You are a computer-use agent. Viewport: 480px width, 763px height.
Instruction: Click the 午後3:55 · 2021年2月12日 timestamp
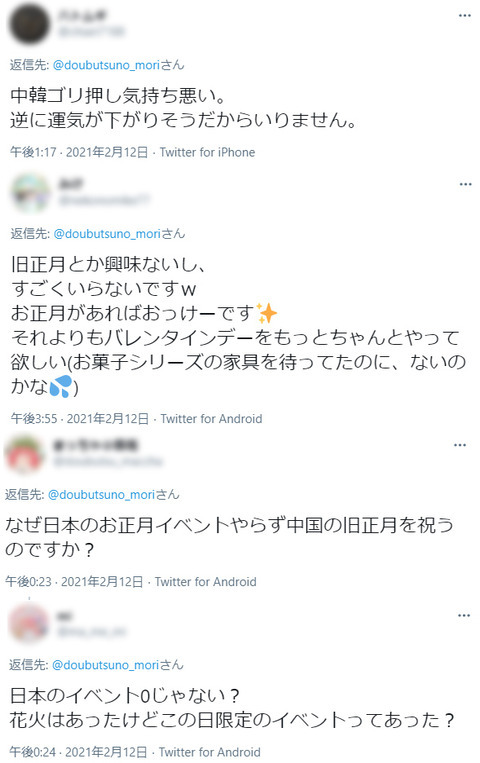pos(80,418)
